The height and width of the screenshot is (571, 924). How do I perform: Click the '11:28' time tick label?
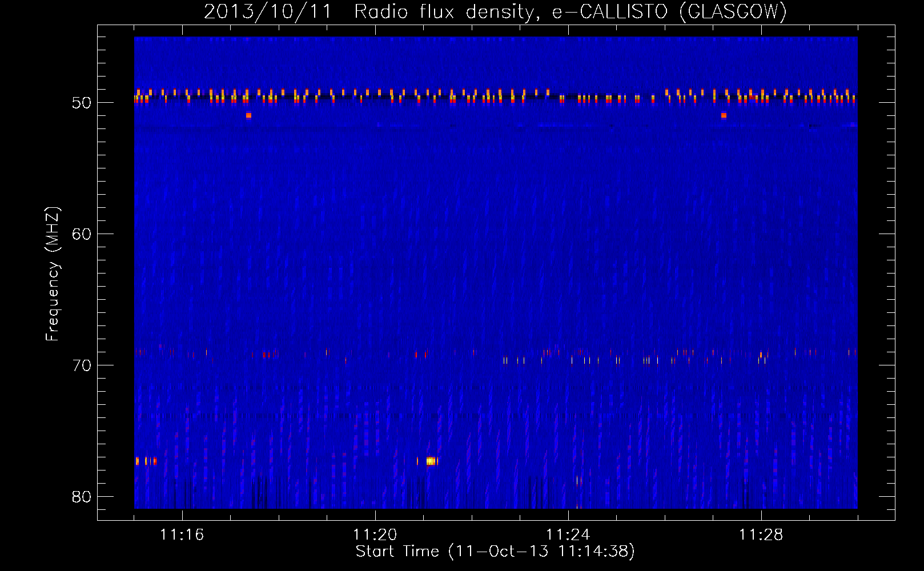click(761, 535)
